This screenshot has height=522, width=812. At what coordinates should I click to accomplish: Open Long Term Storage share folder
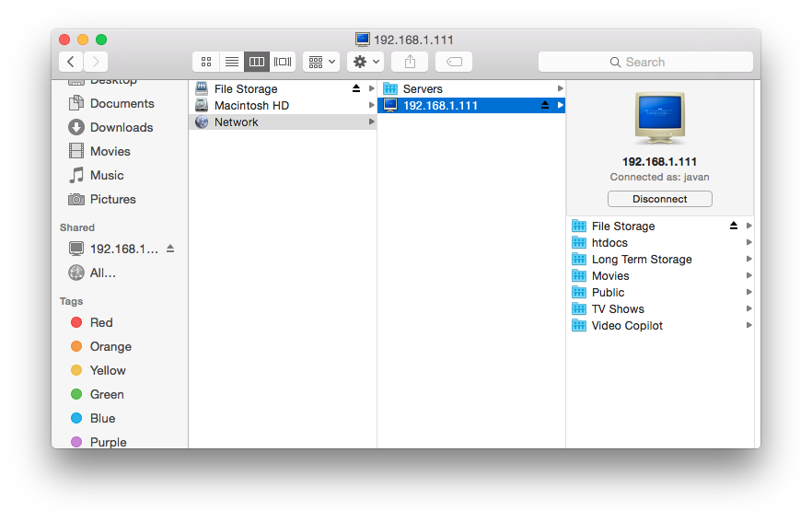point(660,260)
